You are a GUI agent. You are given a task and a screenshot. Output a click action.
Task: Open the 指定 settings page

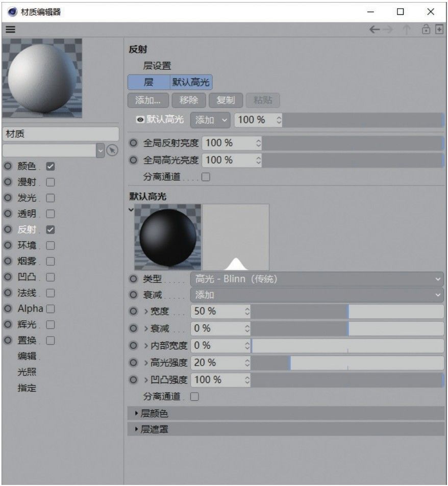(x=27, y=388)
